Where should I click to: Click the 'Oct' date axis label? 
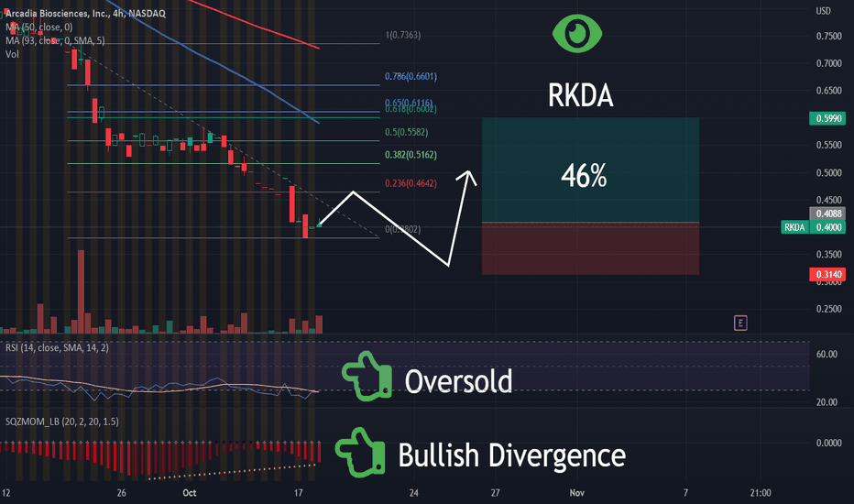tap(189, 493)
